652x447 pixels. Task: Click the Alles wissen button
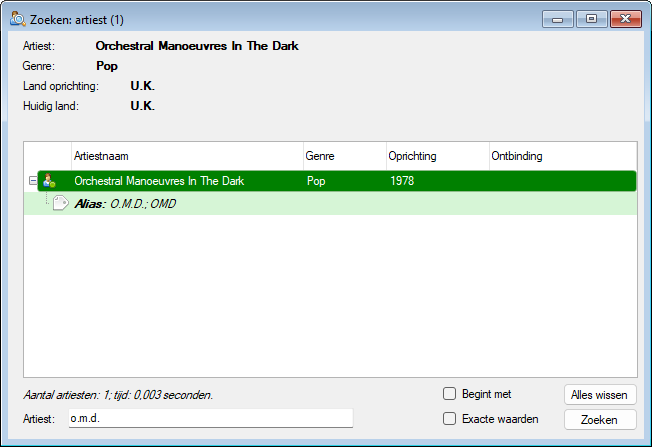[600, 395]
